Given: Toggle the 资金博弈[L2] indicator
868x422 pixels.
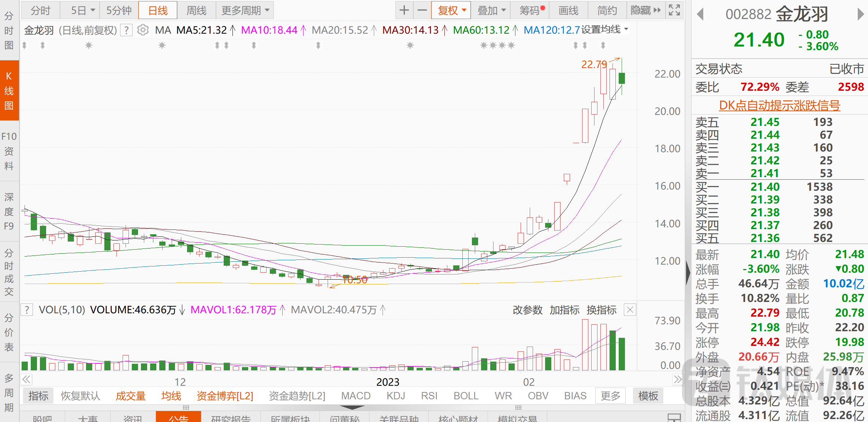Looking at the screenshot, I should (x=225, y=396).
